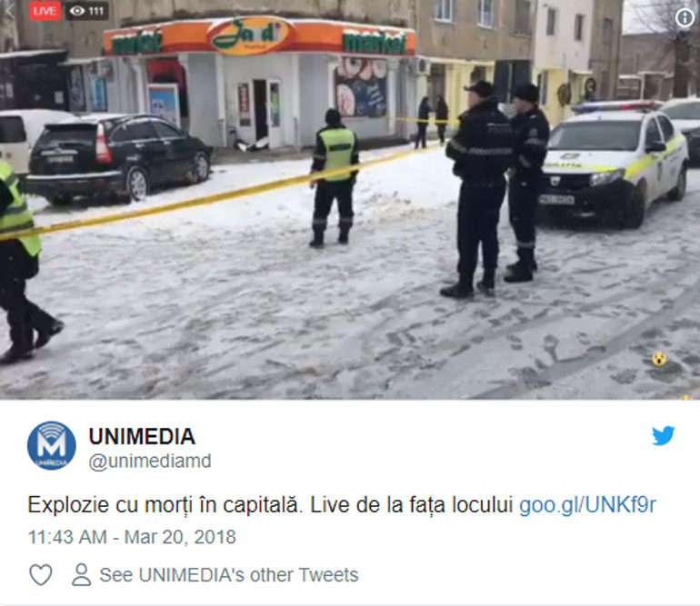Click the 111 viewers number
Viewport: 700px width, 606px height.
(x=96, y=11)
